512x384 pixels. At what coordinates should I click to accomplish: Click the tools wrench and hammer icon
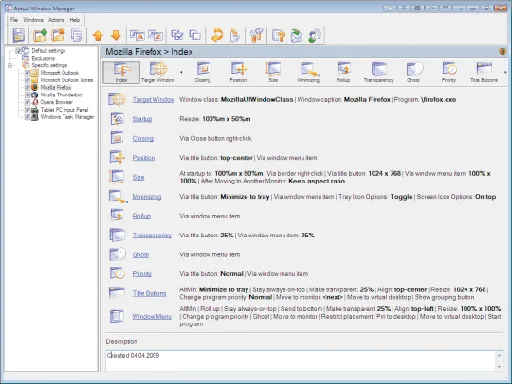click(x=256, y=35)
